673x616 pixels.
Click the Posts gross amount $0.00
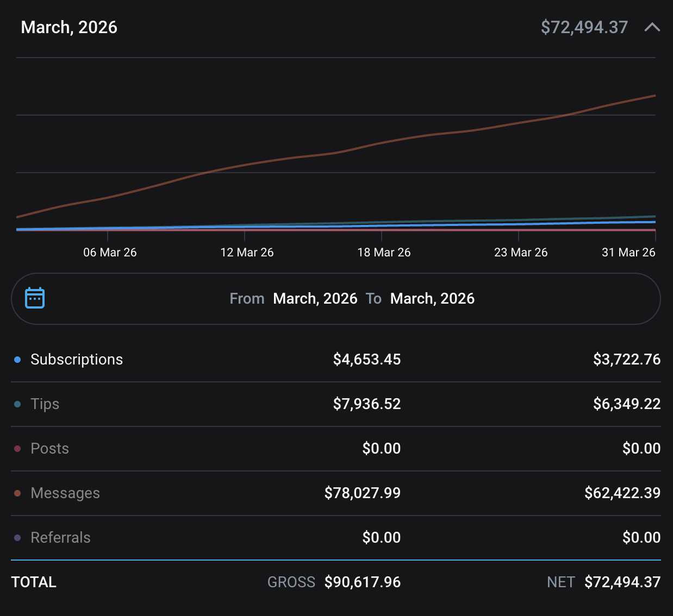[x=382, y=449]
